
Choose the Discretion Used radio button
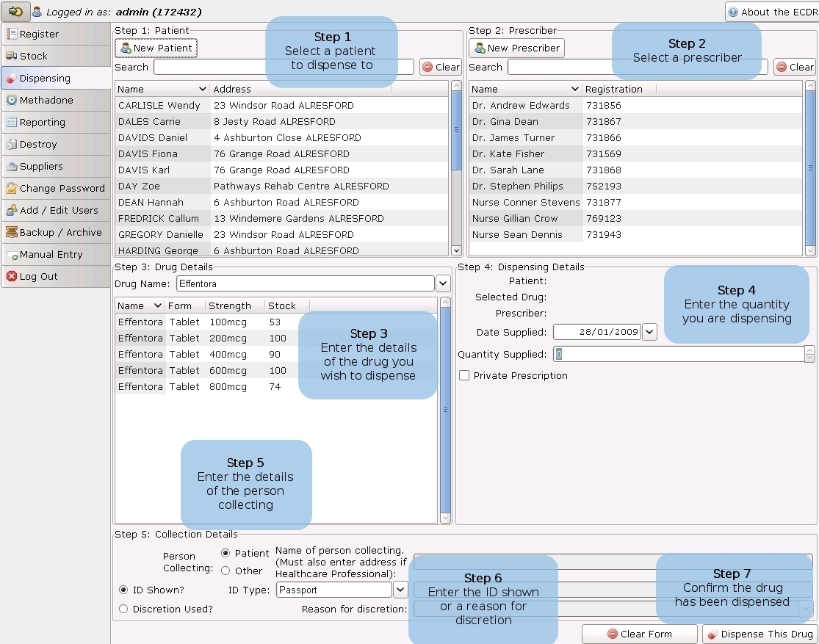[123, 609]
